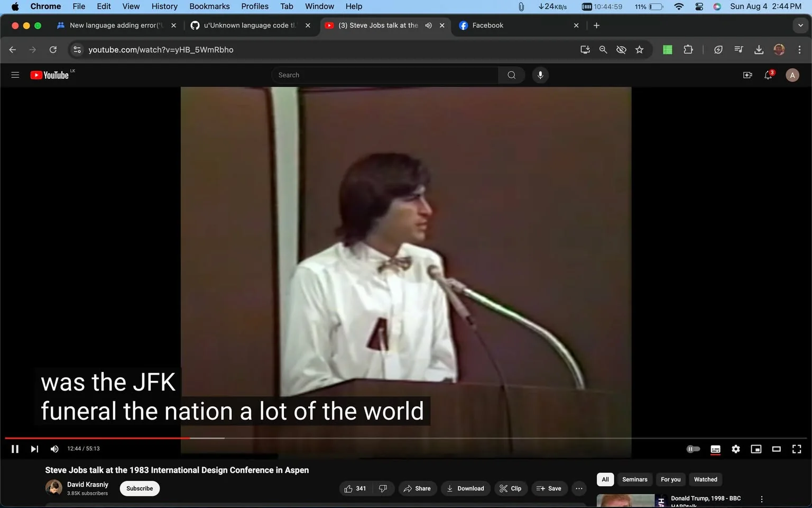Open the Profiles menu
Image resolution: width=812 pixels, height=508 pixels.
click(x=255, y=6)
